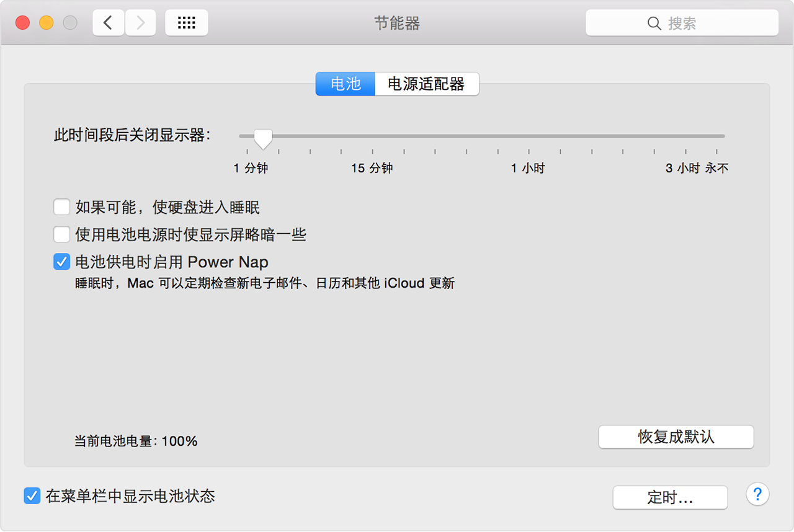
Task: Click the display sleep slider handle
Action: coord(262,138)
